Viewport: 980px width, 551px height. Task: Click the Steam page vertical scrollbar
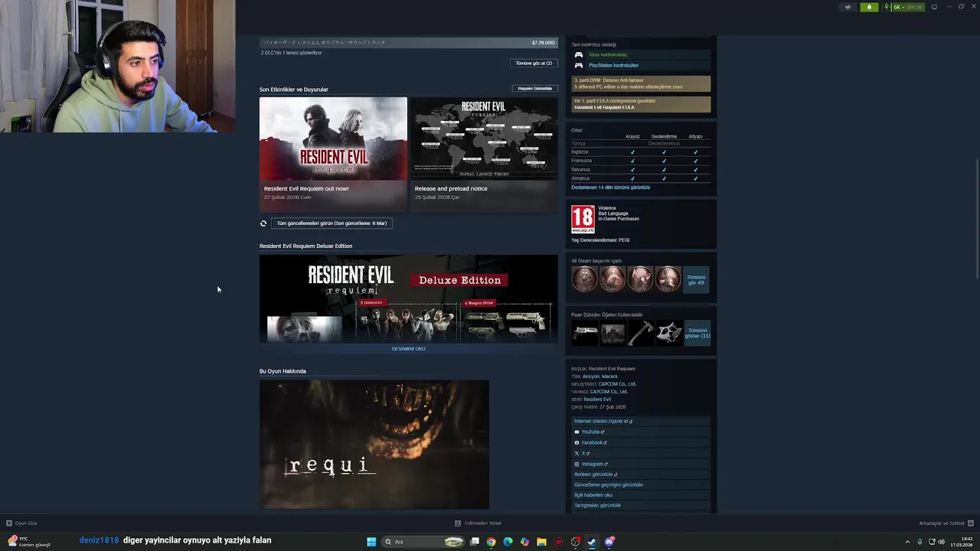[976, 218]
